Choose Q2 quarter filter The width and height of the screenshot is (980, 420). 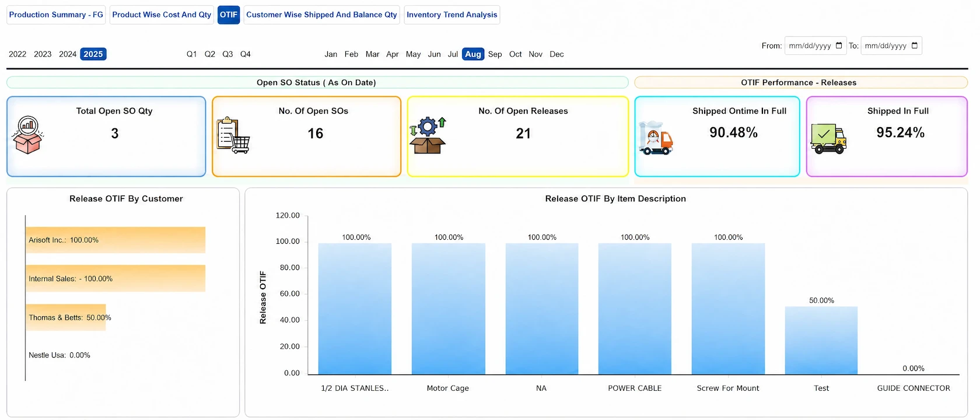[209, 54]
